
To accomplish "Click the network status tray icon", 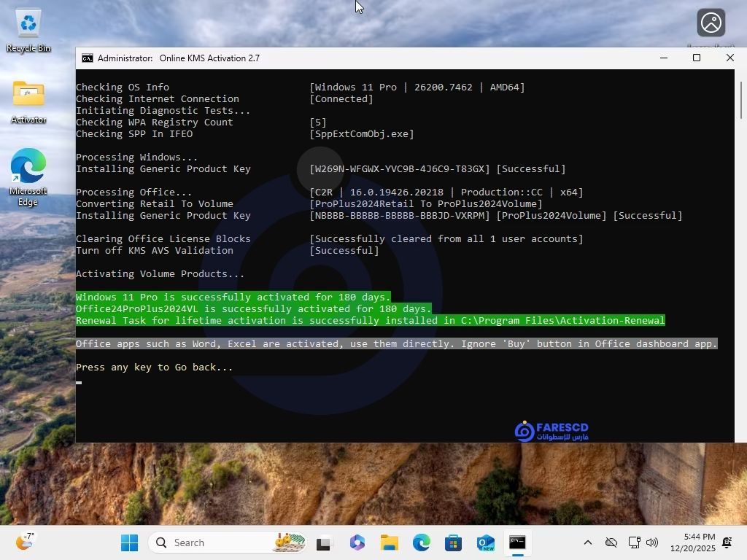I will click(634, 543).
